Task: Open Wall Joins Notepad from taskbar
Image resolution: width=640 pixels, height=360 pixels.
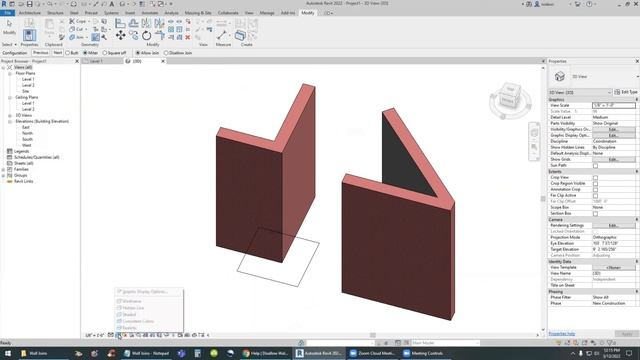Action: 147,353
